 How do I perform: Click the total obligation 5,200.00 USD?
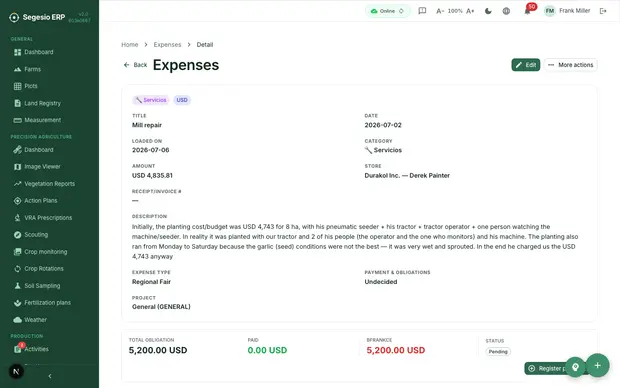click(158, 350)
